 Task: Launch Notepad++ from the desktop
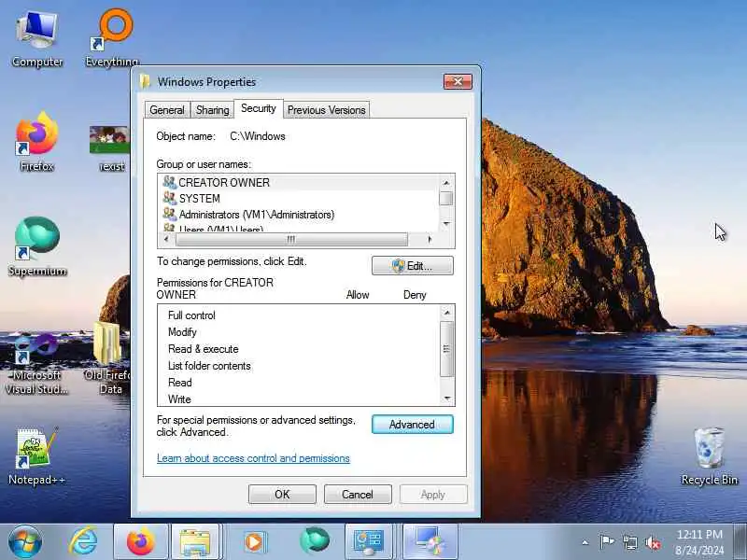(37, 456)
